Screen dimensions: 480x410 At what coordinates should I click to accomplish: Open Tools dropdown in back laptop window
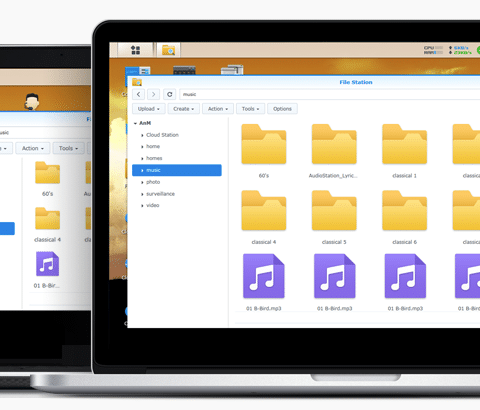coord(68,148)
